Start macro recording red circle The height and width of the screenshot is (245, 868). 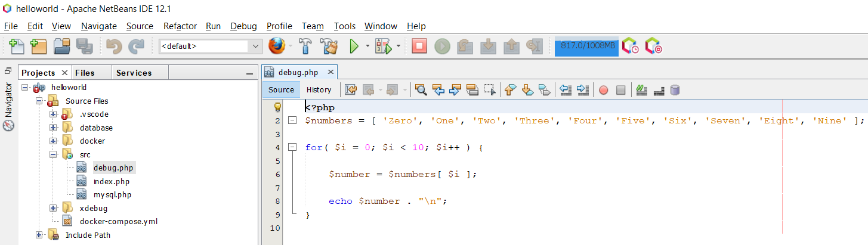(x=604, y=90)
